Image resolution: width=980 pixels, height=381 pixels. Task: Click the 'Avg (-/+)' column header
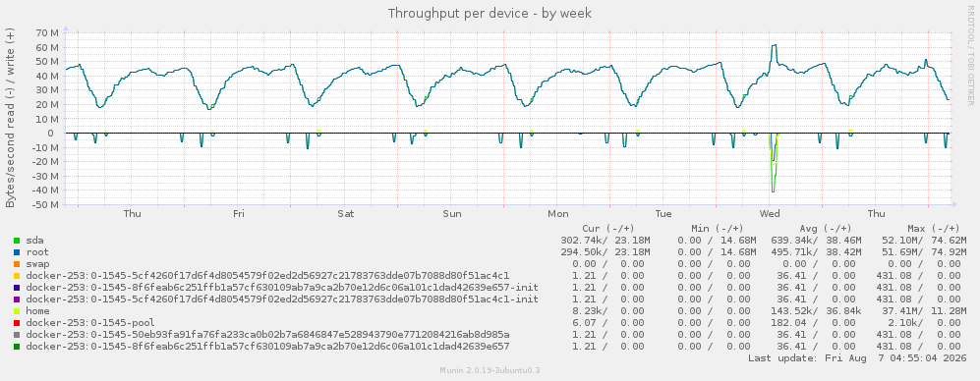coord(825,229)
